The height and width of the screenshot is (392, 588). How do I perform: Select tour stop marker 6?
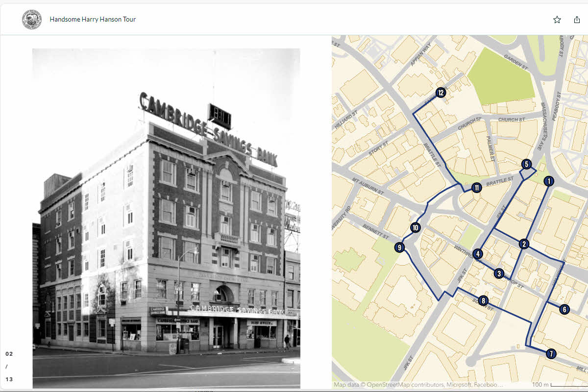pyautogui.click(x=564, y=309)
